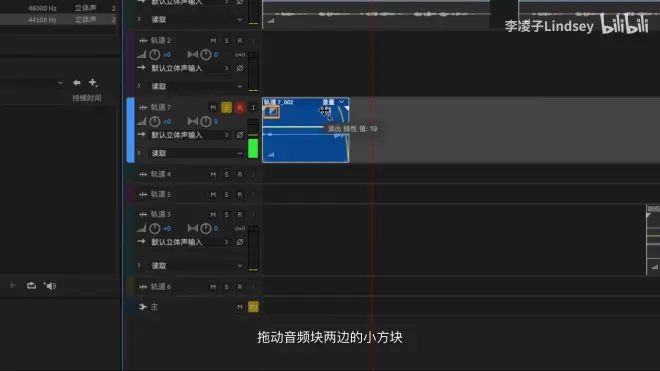Arm 轨道 2 for recording with R
Viewport: 660px width, 371px height.
pos(240,40)
